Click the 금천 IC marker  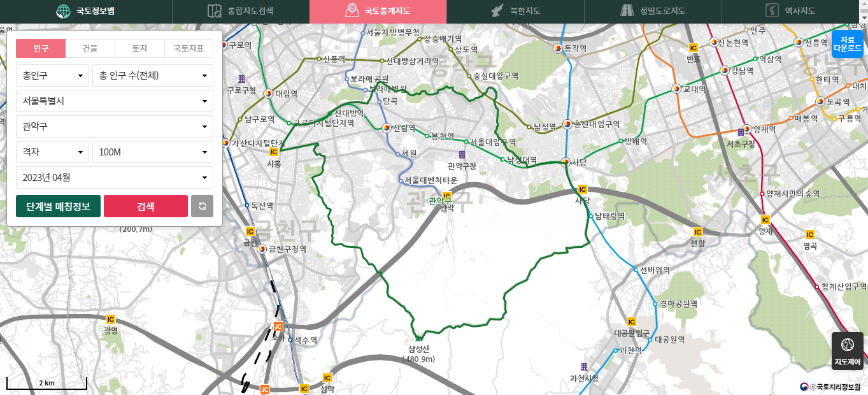250,232
